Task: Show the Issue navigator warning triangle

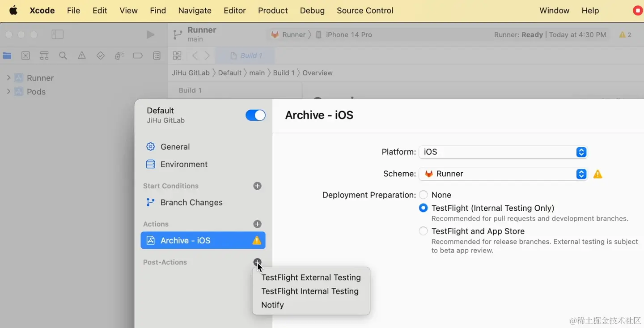Action: tap(82, 55)
